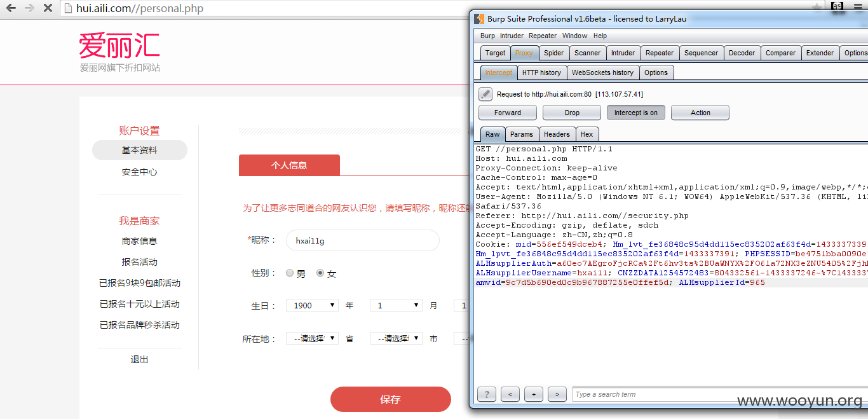Click the Action button
Viewport: 868px width, 419px height.
click(x=700, y=113)
